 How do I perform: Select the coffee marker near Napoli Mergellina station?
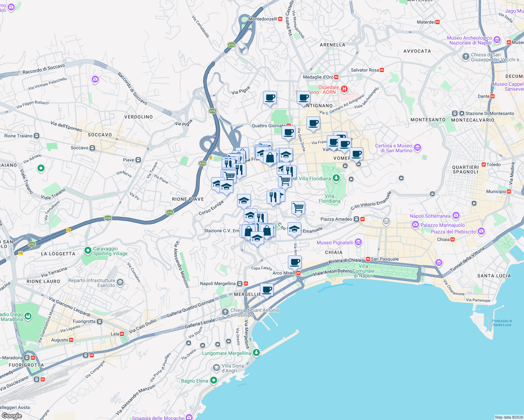(x=267, y=289)
